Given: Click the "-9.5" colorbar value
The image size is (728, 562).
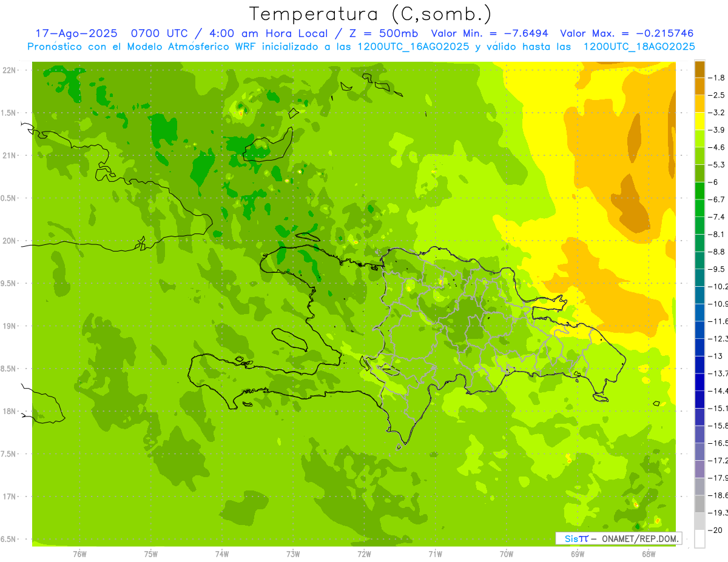Looking at the screenshot, I should coord(717,269).
